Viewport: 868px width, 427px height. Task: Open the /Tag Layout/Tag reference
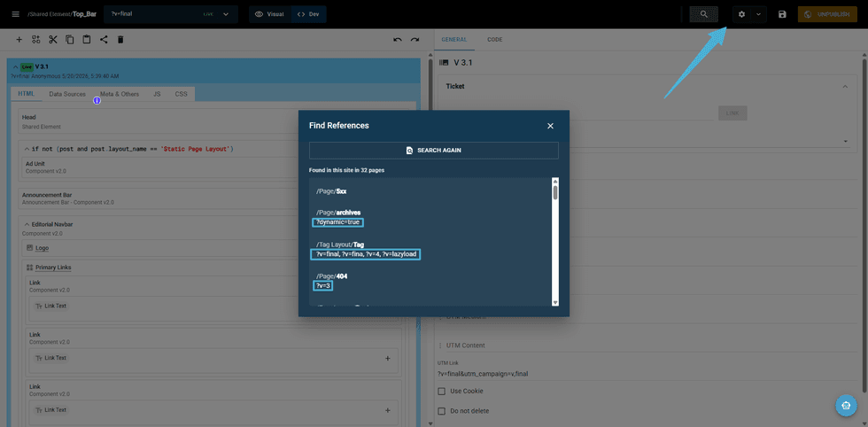(x=340, y=245)
